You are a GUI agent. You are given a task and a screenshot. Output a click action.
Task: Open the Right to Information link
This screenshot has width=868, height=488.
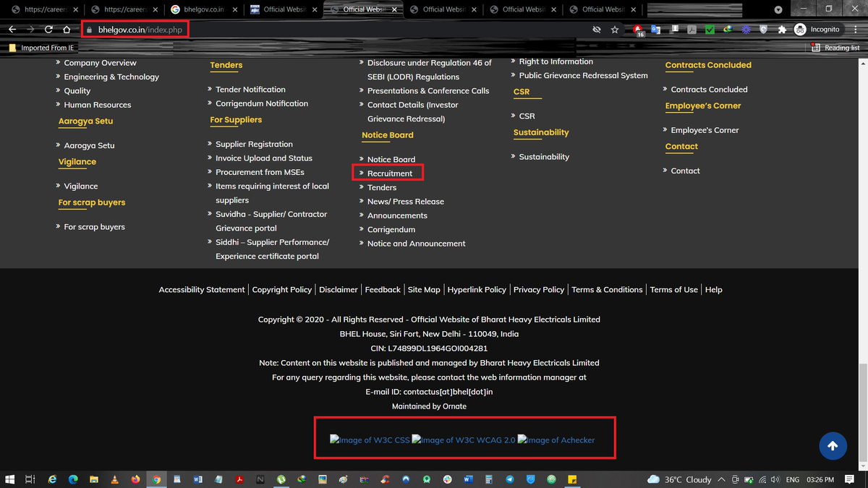point(556,61)
